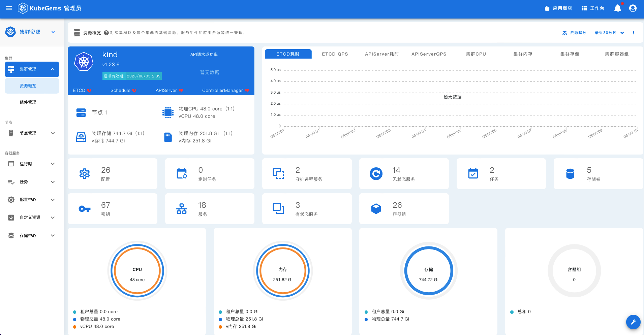Switch to the ETCD QPS tab
The width and height of the screenshot is (644, 335).
(x=335, y=54)
